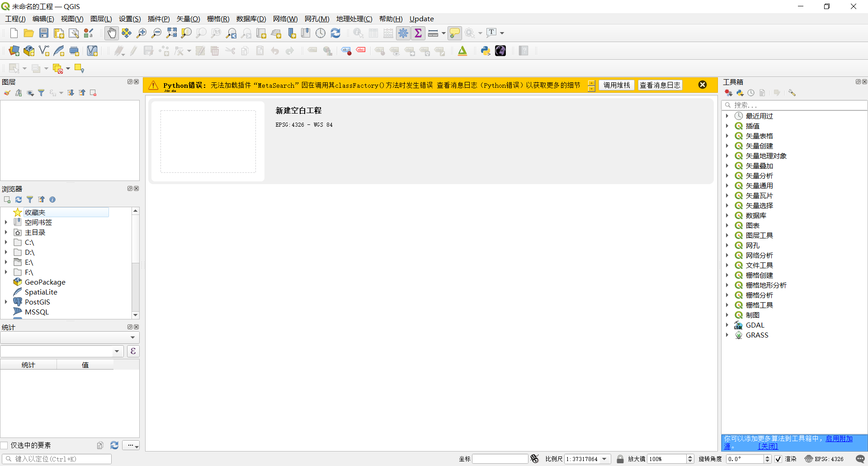Viewport: 868px width, 466px height.
Task: Click the Save Project floppy icon
Action: (x=44, y=33)
